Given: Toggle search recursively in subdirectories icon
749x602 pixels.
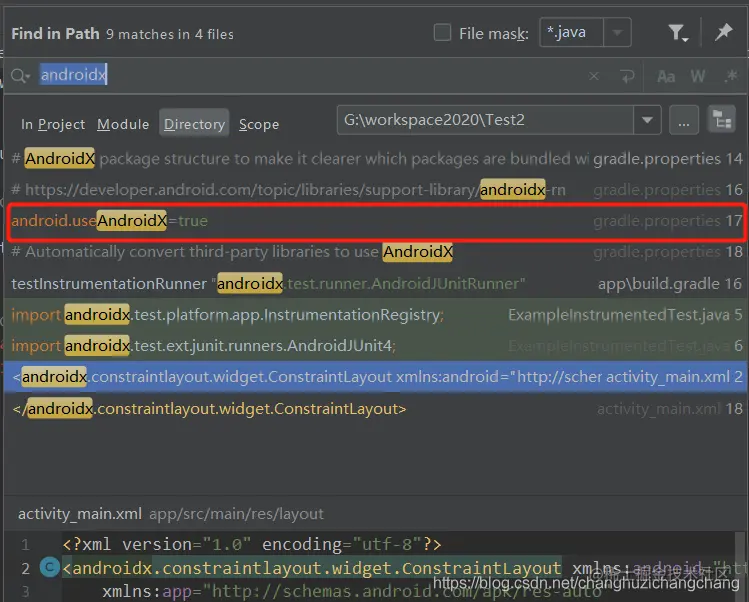Looking at the screenshot, I should 721,119.
